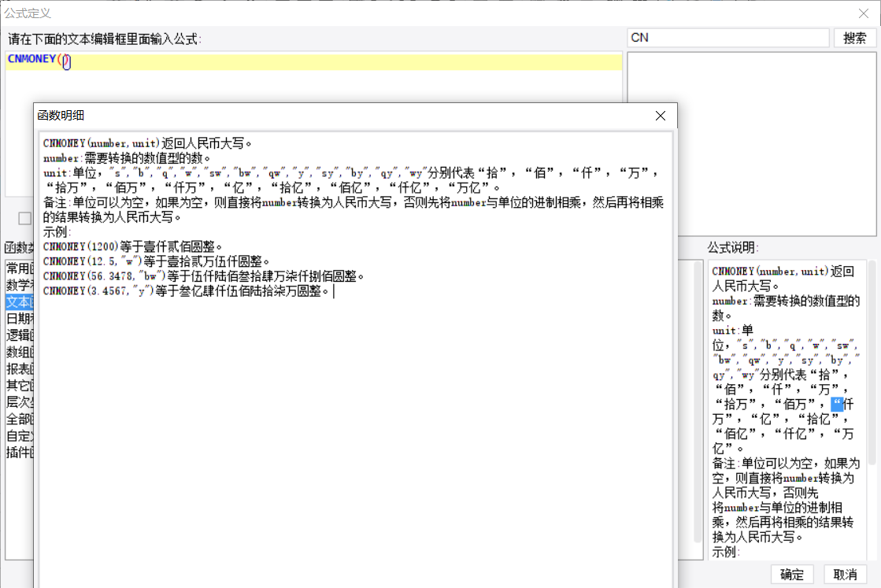Select the 自定义 function category
This screenshot has height=588, width=881.
[x=20, y=436]
